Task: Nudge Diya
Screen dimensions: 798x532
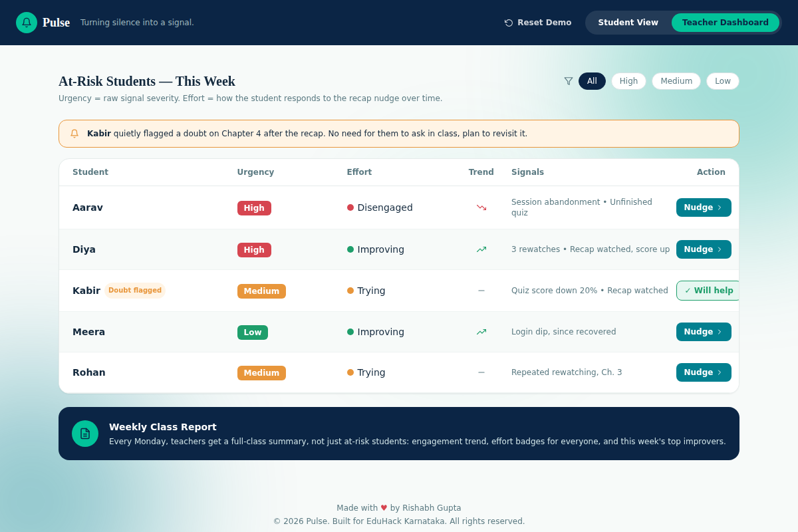Action: (704, 249)
